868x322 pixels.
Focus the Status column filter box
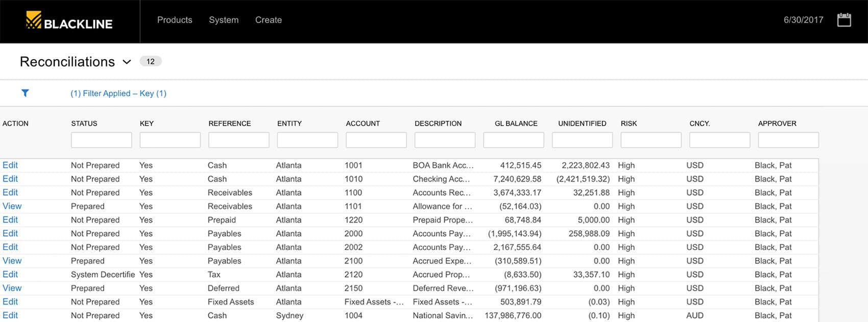101,140
